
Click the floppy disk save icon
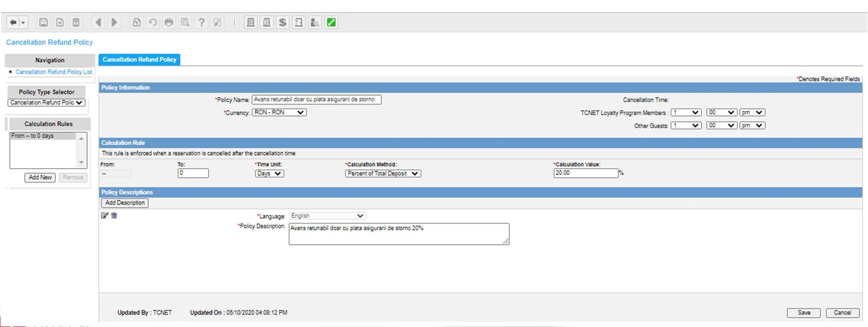43,23
